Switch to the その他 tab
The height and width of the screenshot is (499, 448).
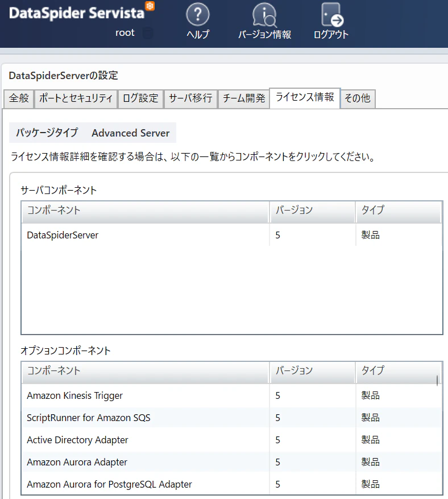358,98
